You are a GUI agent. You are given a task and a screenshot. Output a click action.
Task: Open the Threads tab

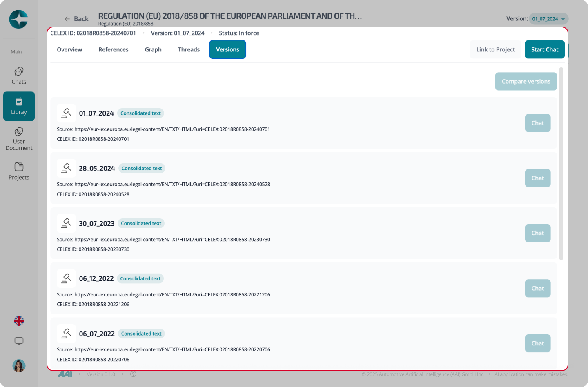tap(189, 49)
